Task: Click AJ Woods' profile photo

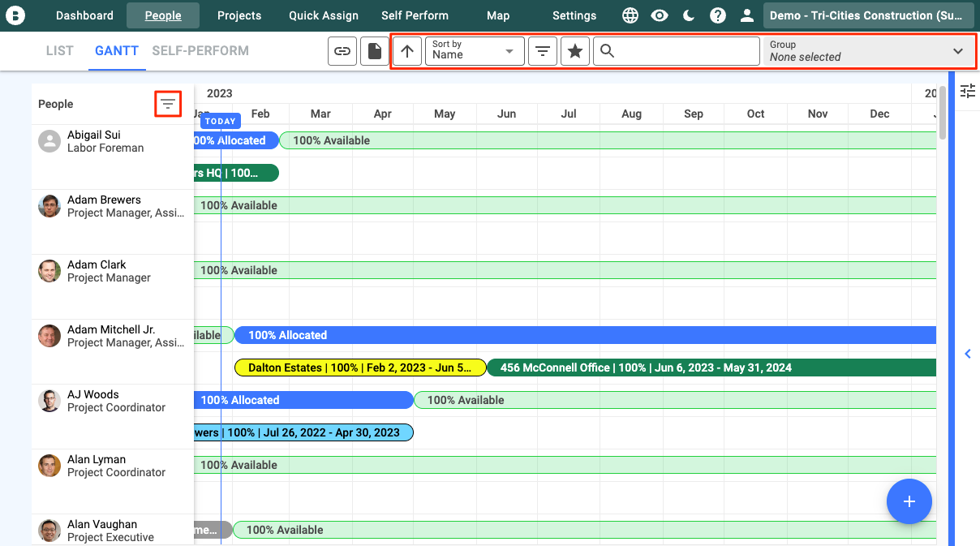Action: click(49, 401)
